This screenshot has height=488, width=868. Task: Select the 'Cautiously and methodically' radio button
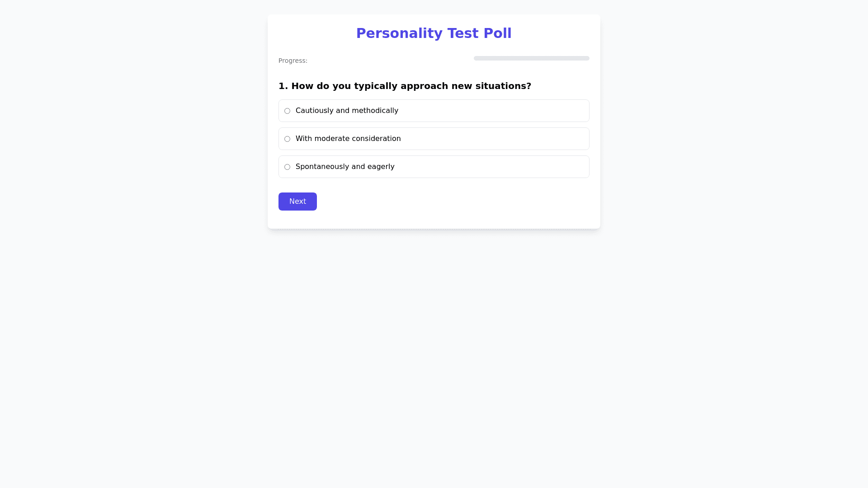(x=287, y=111)
